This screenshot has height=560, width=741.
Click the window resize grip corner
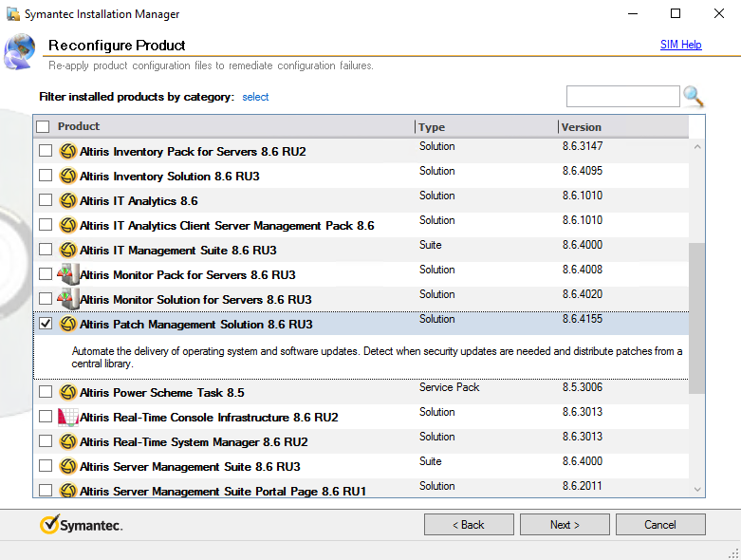(734, 553)
